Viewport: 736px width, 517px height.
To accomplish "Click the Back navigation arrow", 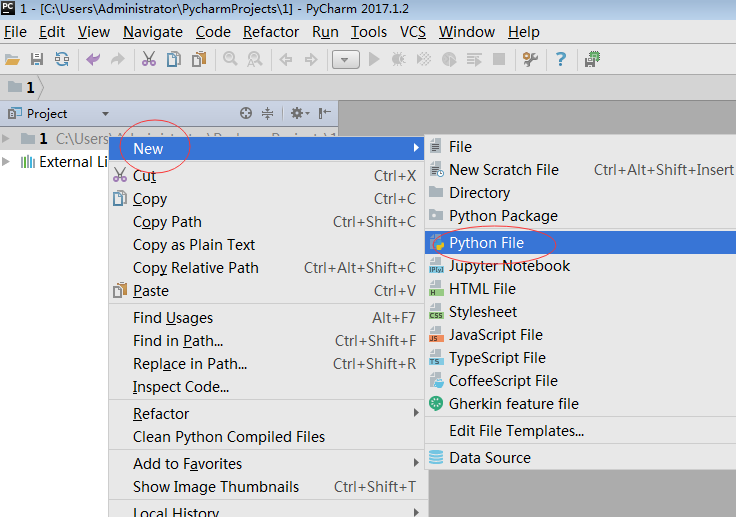I will (x=285, y=60).
